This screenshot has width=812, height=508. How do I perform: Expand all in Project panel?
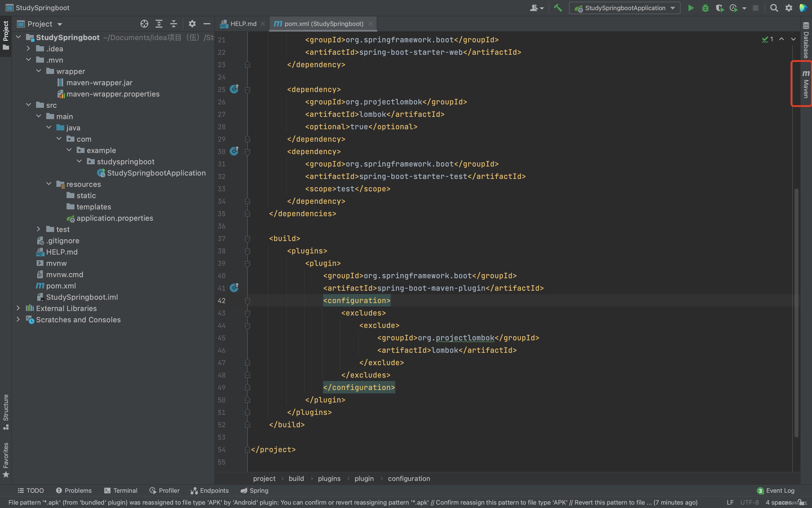(159, 24)
